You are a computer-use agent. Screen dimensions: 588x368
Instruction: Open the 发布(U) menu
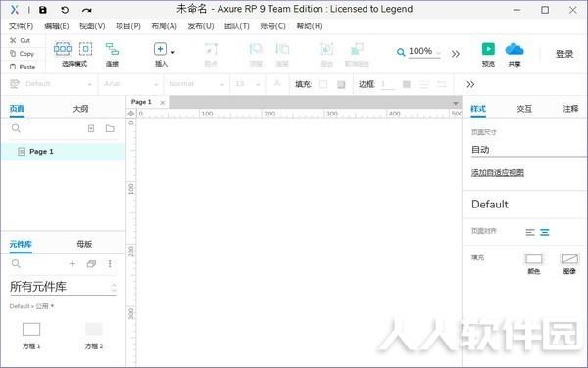click(201, 26)
